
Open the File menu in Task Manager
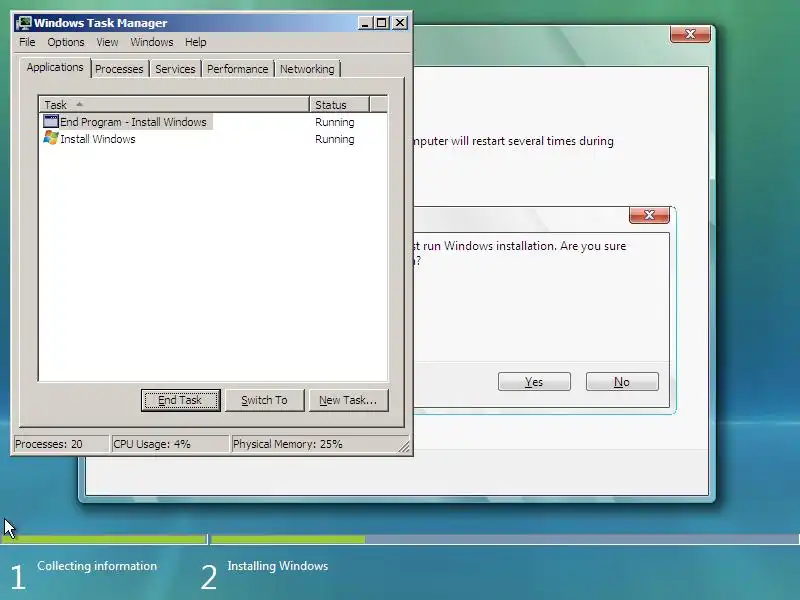coord(27,42)
